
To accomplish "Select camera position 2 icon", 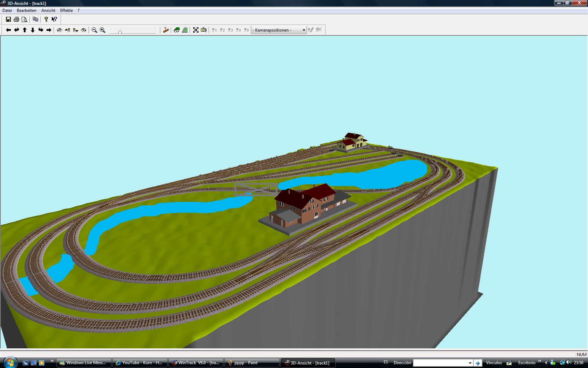I will 222,30.
